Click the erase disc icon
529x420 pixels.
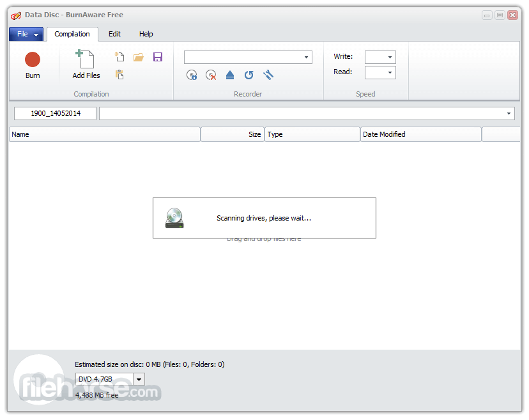pyautogui.click(x=211, y=75)
